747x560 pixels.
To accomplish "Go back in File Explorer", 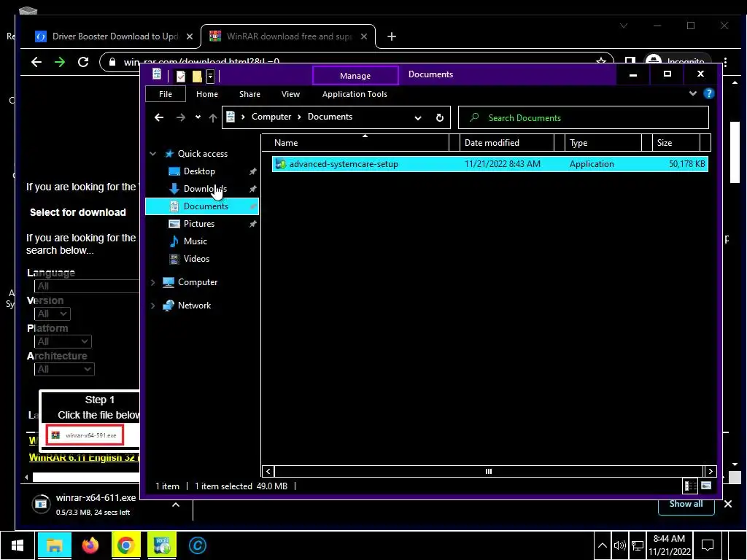I will (x=159, y=117).
